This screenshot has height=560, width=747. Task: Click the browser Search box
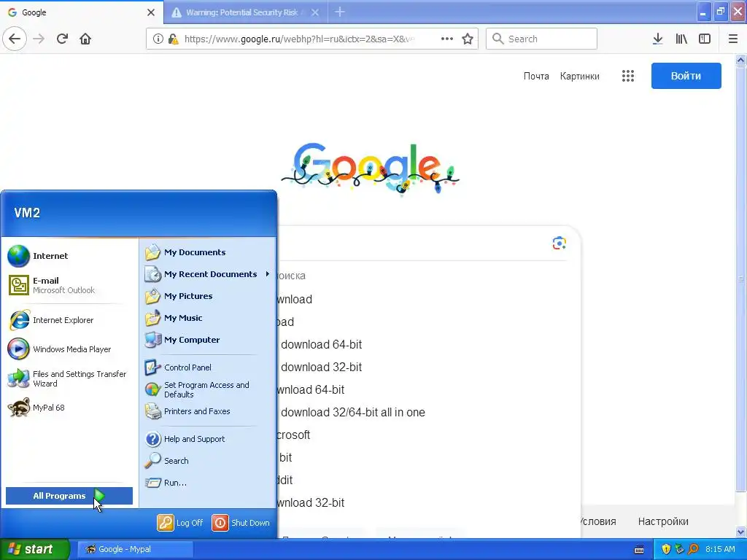point(541,39)
